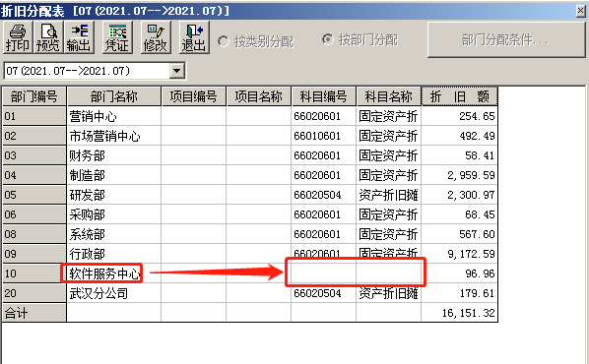Image resolution: width=589 pixels, height=364 pixels.
Task: Click 研发部 row 资产折旧摊 account name
Action: click(x=388, y=195)
